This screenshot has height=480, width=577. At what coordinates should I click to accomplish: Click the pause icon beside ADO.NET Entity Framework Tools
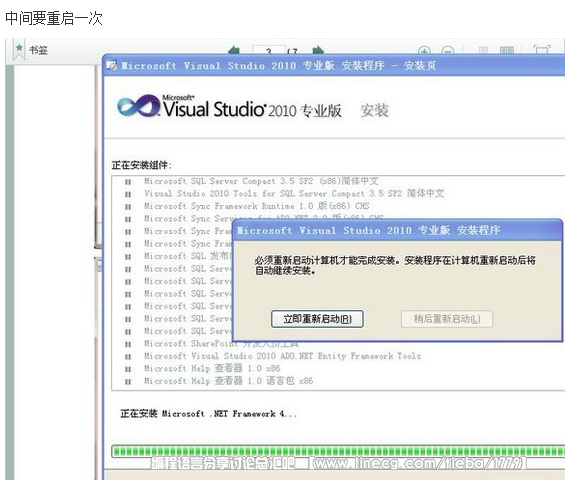pyautogui.click(x=128, y=357)
